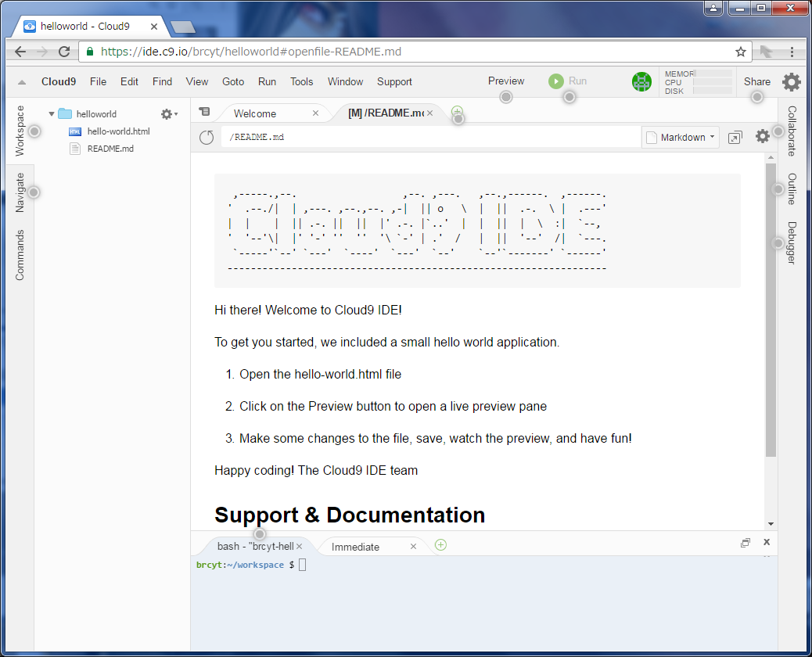Switch to the Immediate tab
The image size is (812, 657).
coord(355,547)
